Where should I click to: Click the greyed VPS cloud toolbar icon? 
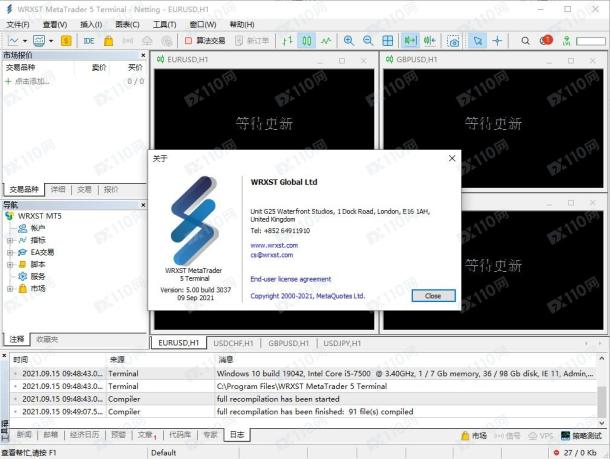pos(147,40)
